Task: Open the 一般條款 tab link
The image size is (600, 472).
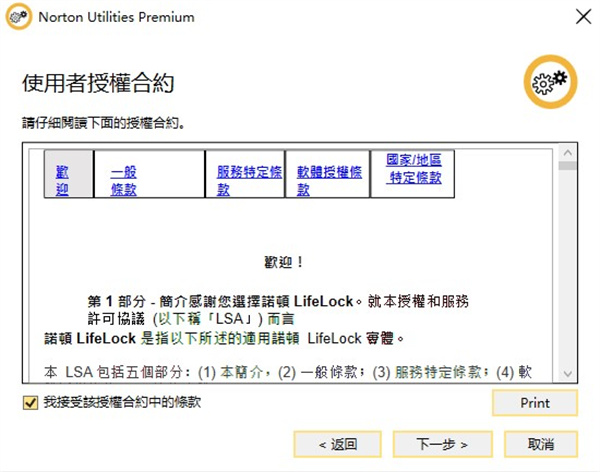Action: point(124,180)
